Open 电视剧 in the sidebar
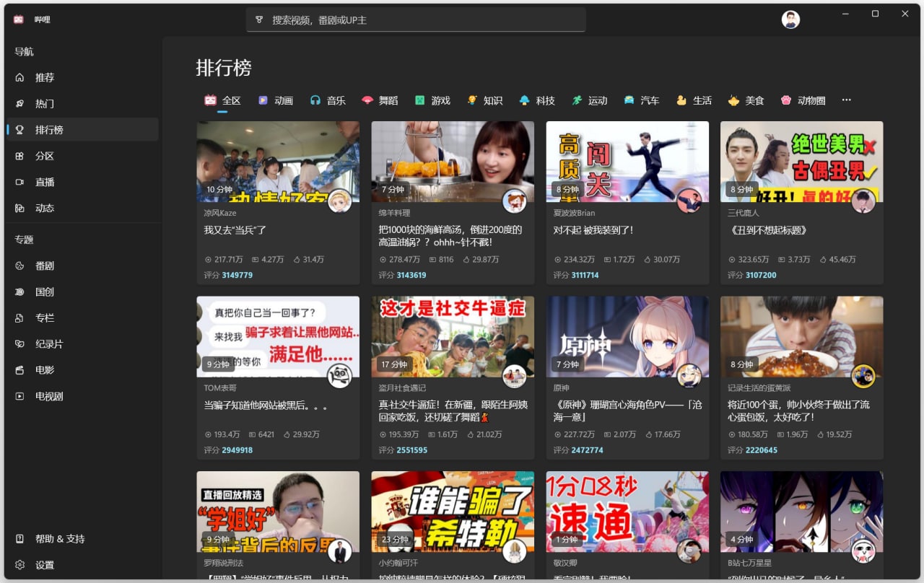The image size is (924, 583). (82, 396)
